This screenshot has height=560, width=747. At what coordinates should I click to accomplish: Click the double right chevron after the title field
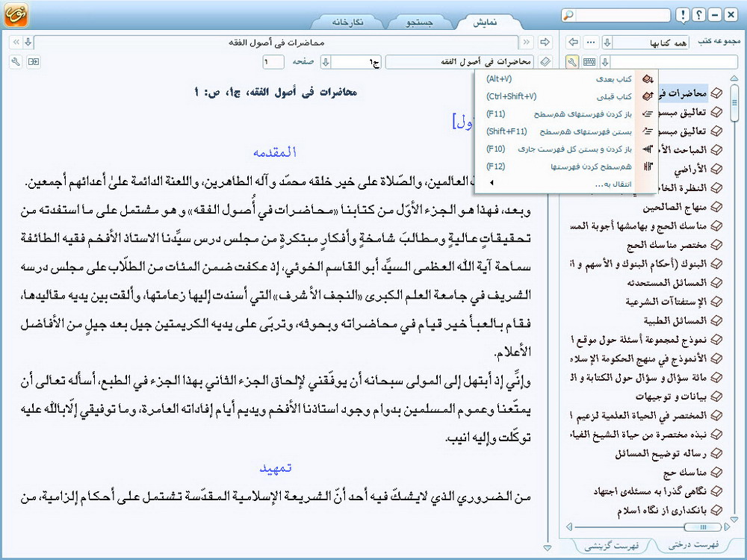(x=527, y=43)
